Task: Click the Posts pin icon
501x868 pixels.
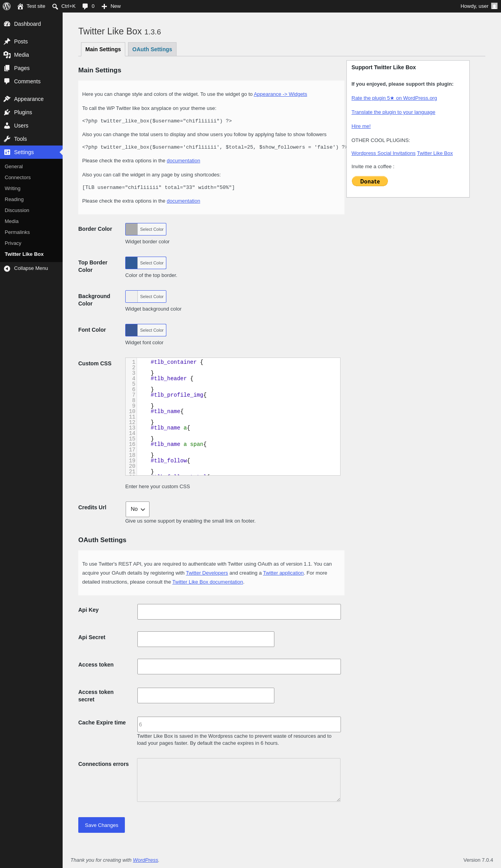Action: click(7, 41)
